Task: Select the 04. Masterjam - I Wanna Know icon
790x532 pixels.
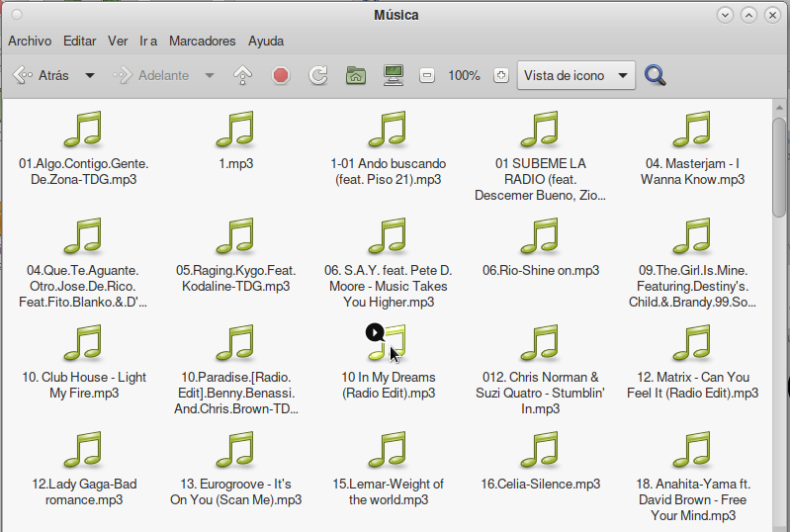Action: [692, 129]
